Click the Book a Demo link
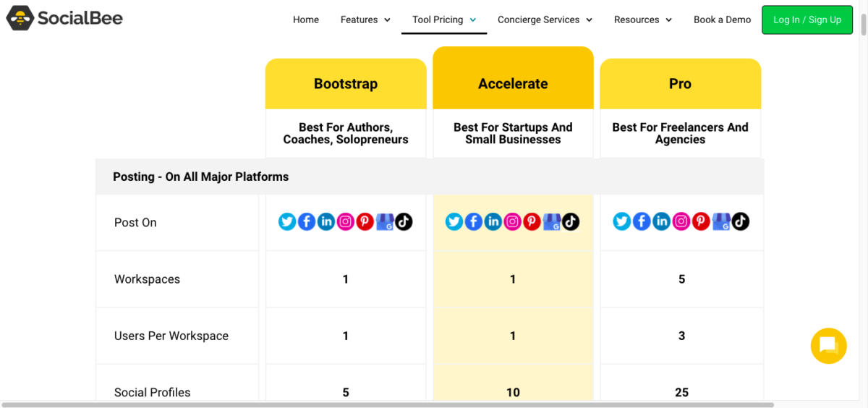This screenshot has height=408, width=868. (722, 20)
